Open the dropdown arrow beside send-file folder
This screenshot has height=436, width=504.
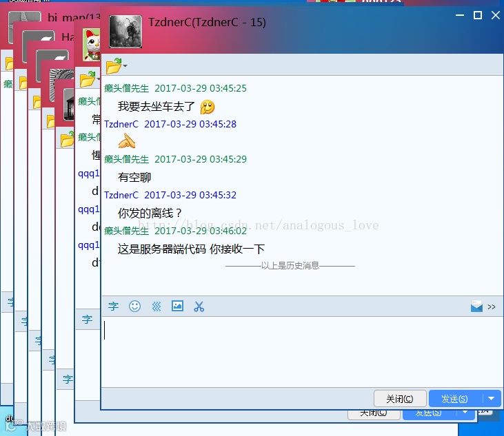pyautogui.click(x=125, y=66)
